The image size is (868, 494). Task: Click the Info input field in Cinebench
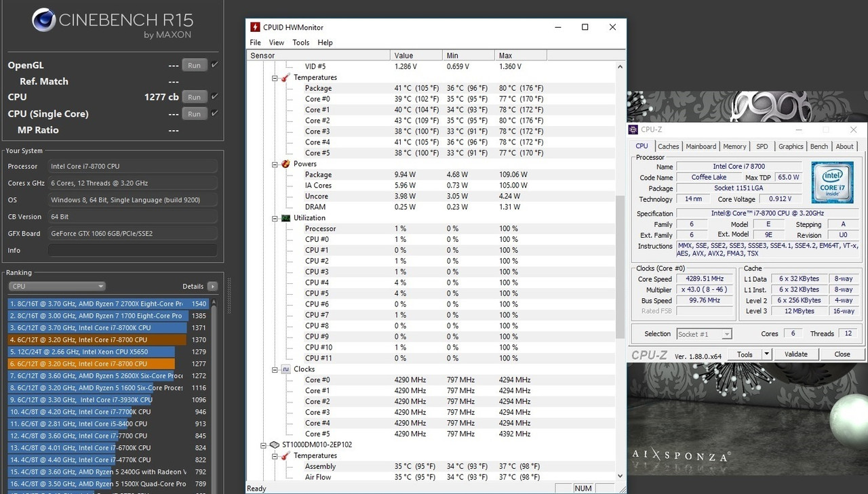[x=132, y=251]
